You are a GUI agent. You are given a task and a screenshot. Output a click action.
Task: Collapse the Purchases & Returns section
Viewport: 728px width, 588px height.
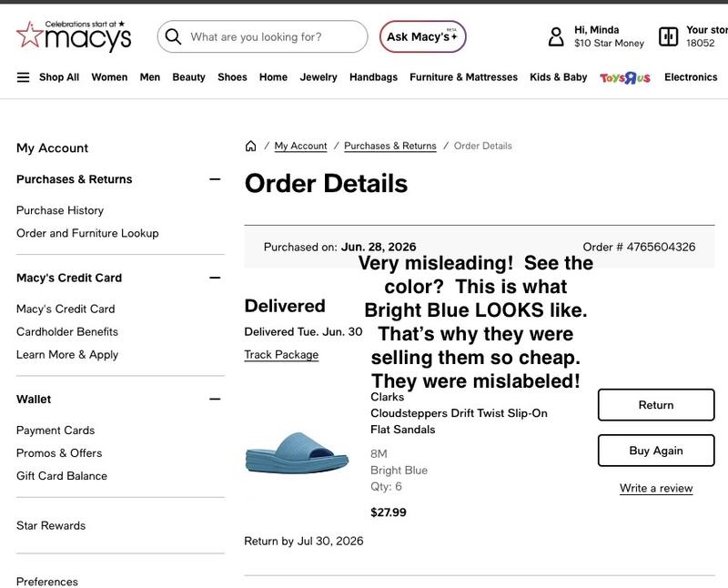tap(215, 179)
